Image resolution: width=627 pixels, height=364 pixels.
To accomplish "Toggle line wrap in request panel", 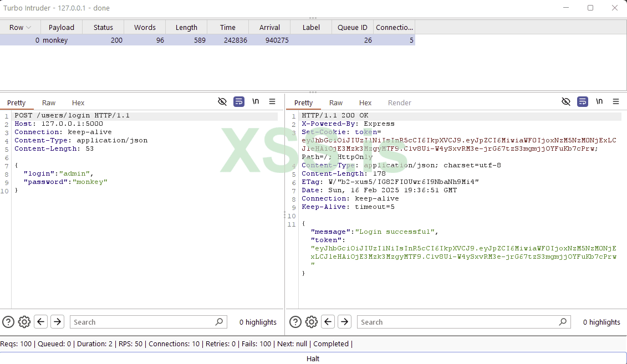I will click(239, 101).
